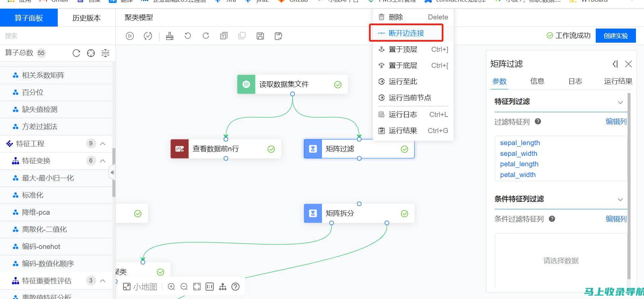Collapse the 特征列过滤 section
The width and height of the screenshot is (644, 299).
pos(620,102)
